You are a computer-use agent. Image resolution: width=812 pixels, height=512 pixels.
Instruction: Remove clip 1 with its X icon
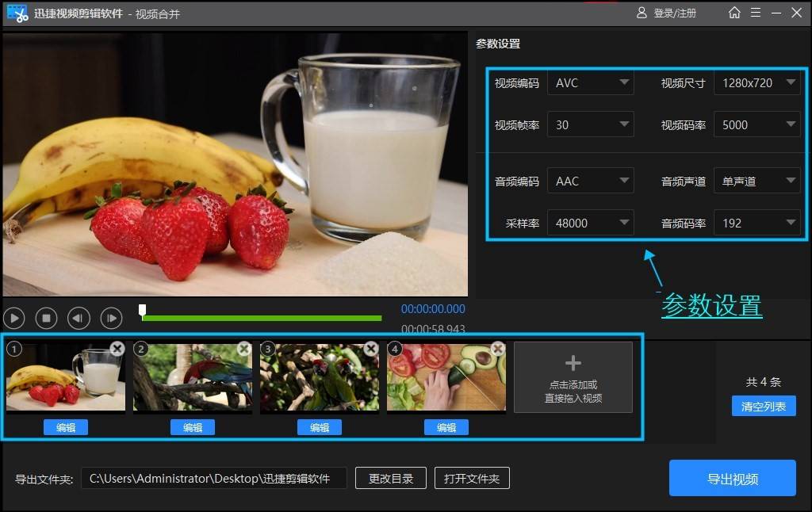(x=119, y=348)
